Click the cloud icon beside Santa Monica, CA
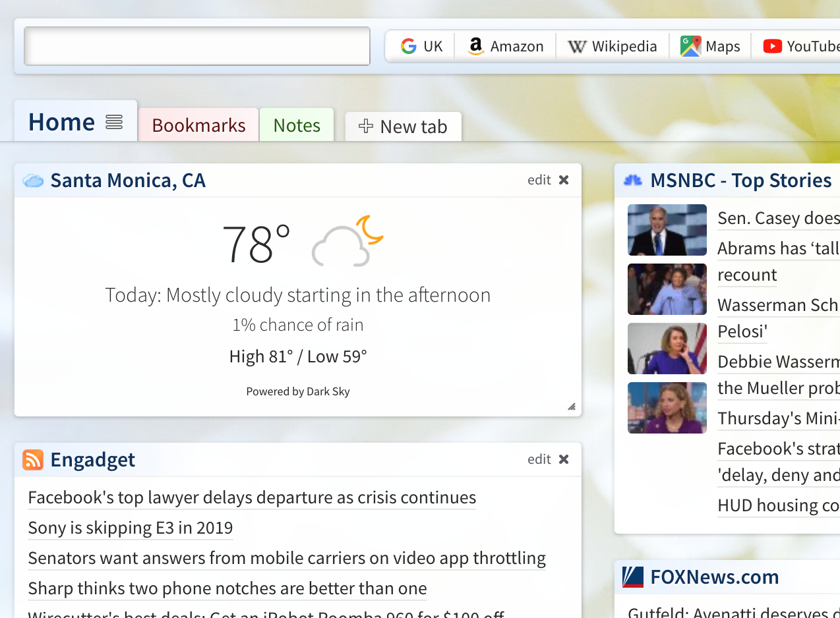The width and height of the screenshot is (840, 618). point(33,181)
